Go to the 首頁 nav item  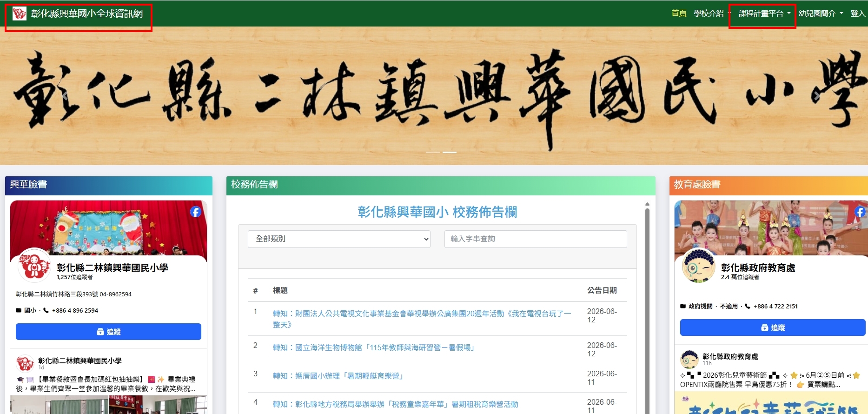pyautogui.click(x=679, y=13)
